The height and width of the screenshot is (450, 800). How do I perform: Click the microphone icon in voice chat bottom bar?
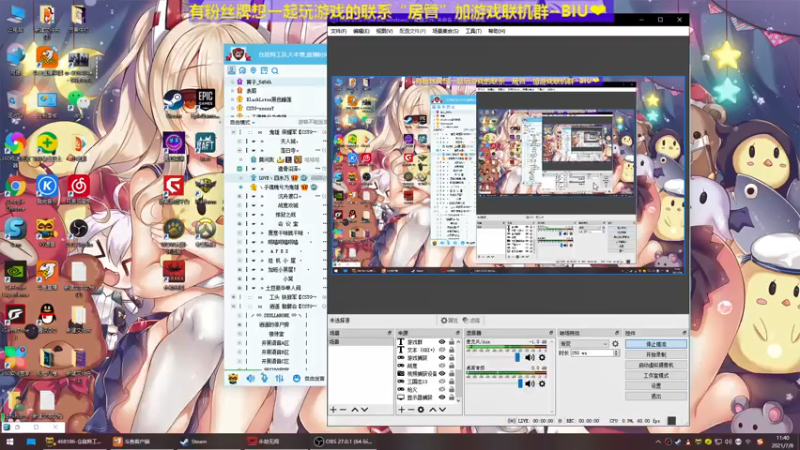tap(264, 379)
